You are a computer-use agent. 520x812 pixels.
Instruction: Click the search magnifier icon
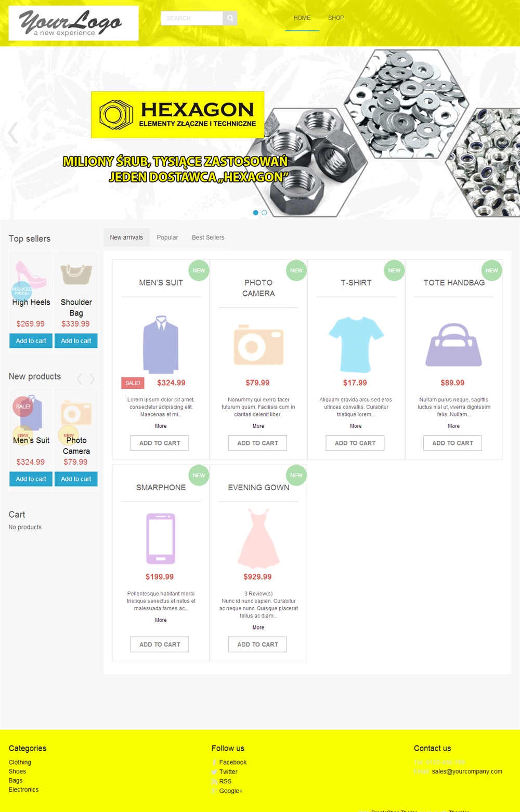(230, 18)
